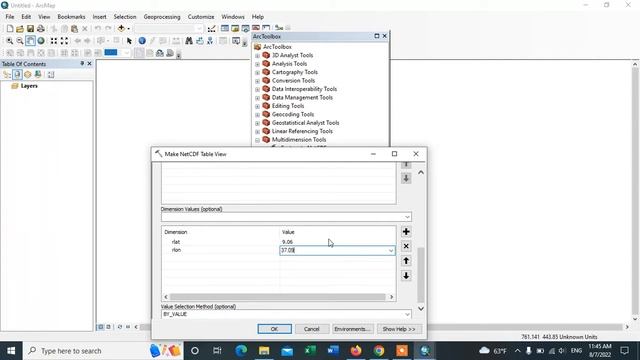This screenshot has width=640, height=360.
Task: Choose the Select Elements arrow tool
Action: pyautogui.click(x=129, y=41)
